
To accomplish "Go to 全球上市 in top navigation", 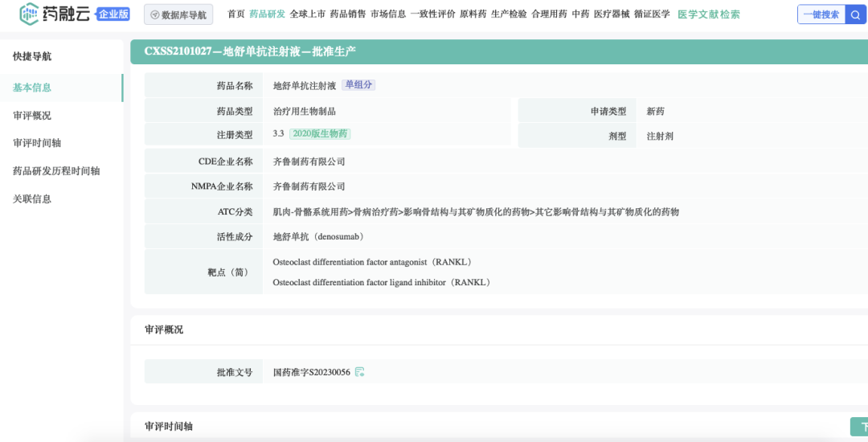I will point(307,14).
